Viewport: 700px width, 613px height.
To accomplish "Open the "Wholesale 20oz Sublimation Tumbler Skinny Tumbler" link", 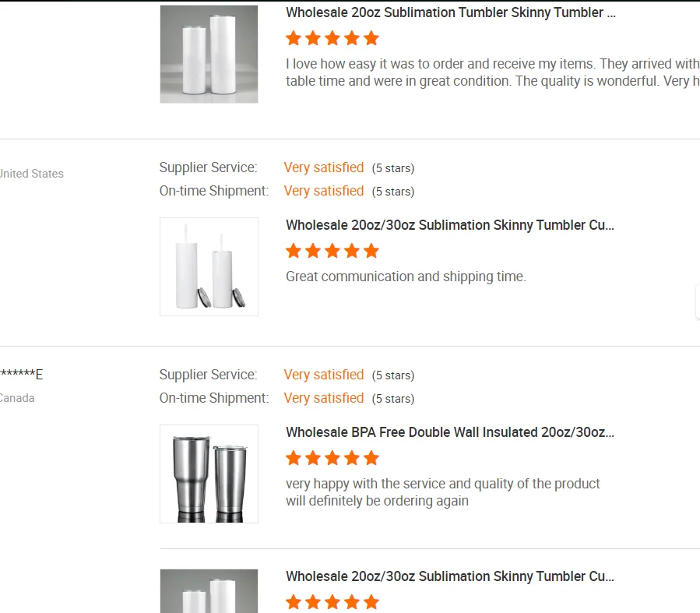I will click(450, 13).
